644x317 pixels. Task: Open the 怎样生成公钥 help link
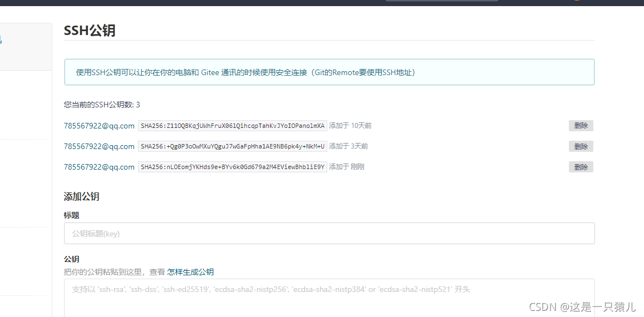(190, 272)
